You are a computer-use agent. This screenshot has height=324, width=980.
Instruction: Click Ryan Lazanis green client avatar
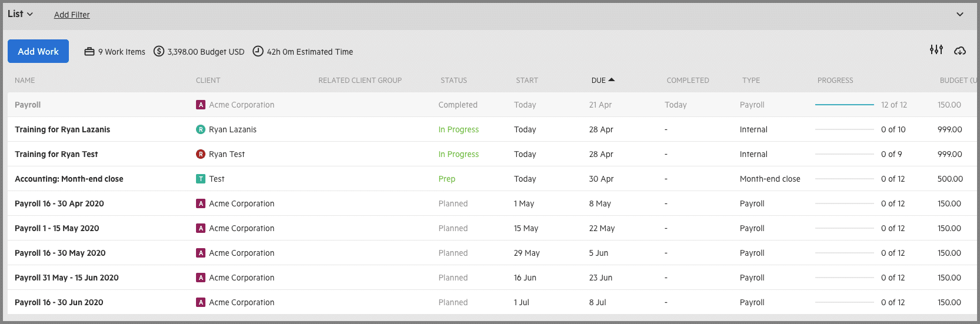[201, 129]
